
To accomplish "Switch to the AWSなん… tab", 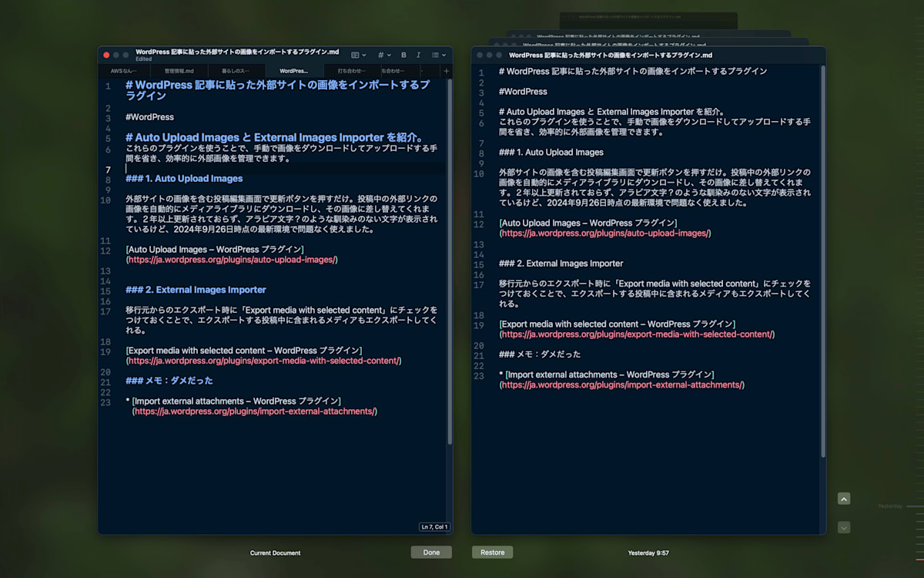I will point(124,71).
